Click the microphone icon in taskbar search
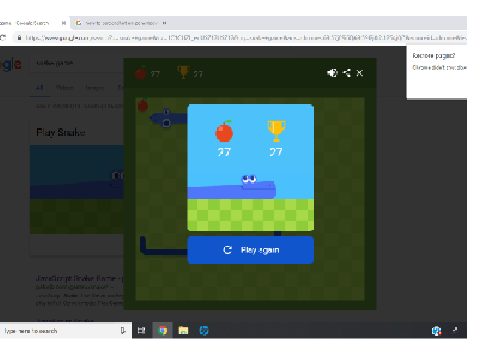This screenshot has height=360, width=480. pyautogui.click(x=123, y=330)
